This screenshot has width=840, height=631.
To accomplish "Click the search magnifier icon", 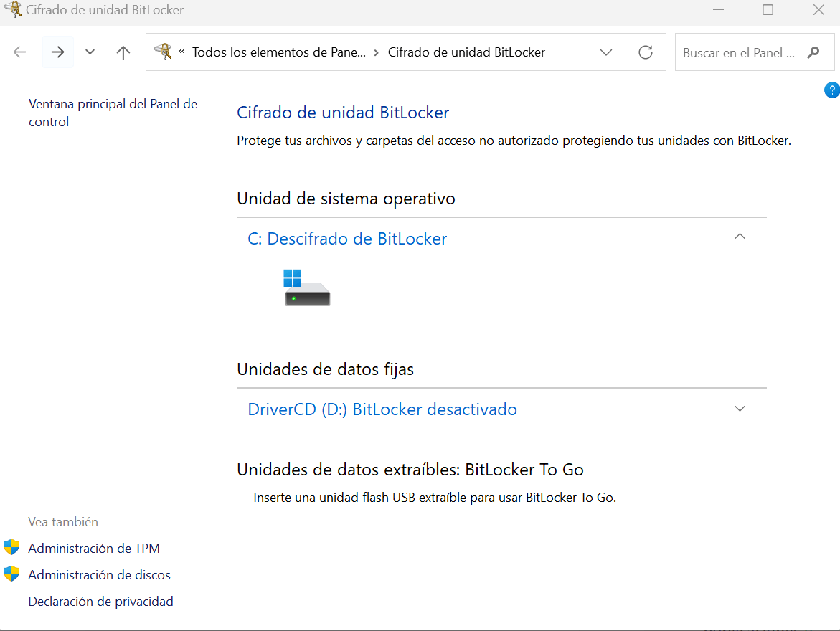I will click(x=813, y=52).
